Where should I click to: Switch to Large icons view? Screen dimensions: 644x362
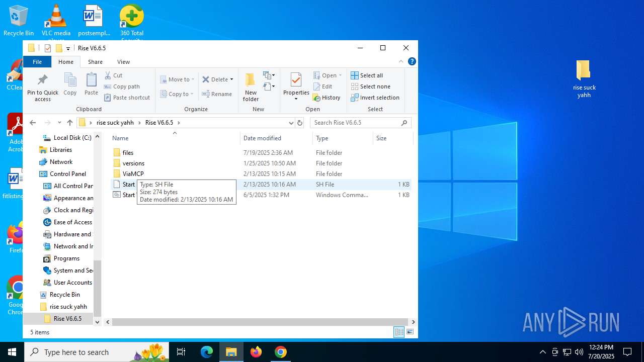click(410, 332)
